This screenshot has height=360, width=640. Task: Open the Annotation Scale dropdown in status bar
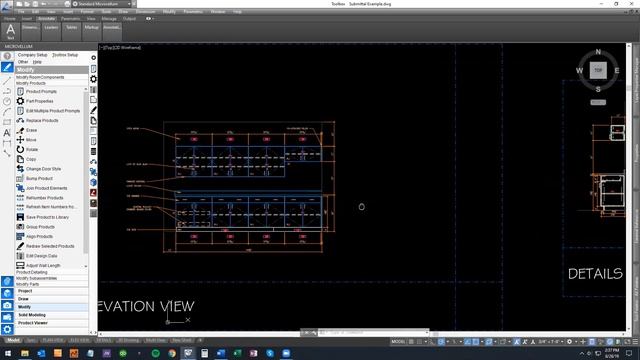pos(551,342)
